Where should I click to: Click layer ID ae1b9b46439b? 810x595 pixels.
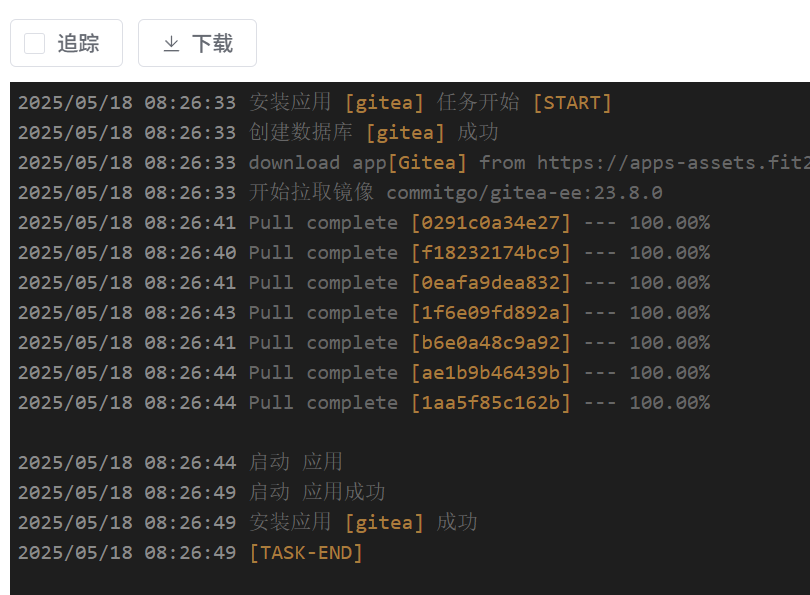click(491, 373)
